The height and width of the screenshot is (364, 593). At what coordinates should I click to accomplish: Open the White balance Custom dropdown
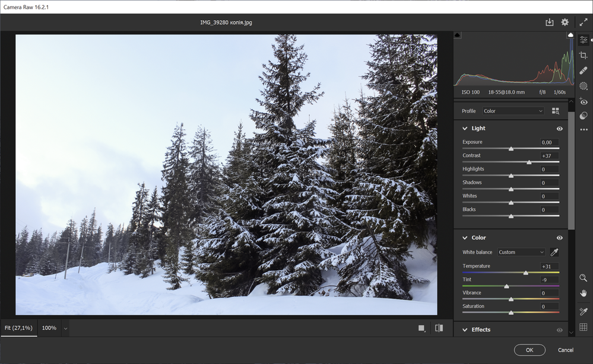click(521, 252)
